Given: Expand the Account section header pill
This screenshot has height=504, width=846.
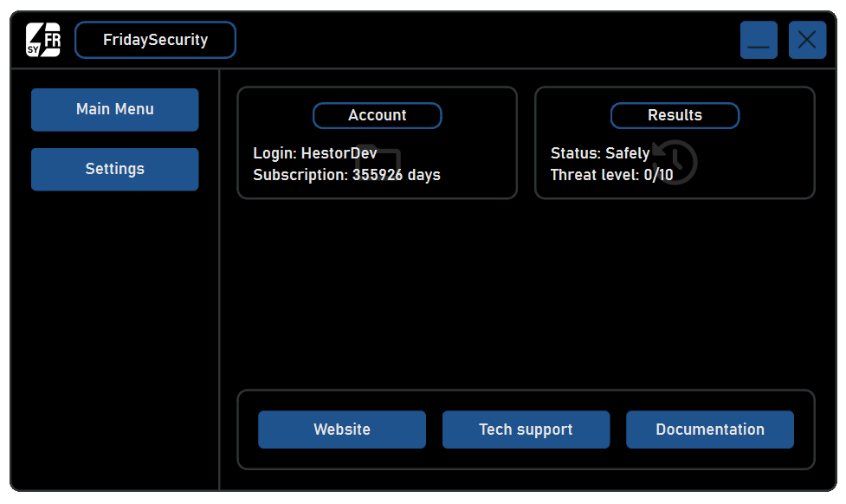Looking at the screenshot, I should pos(377,115).
